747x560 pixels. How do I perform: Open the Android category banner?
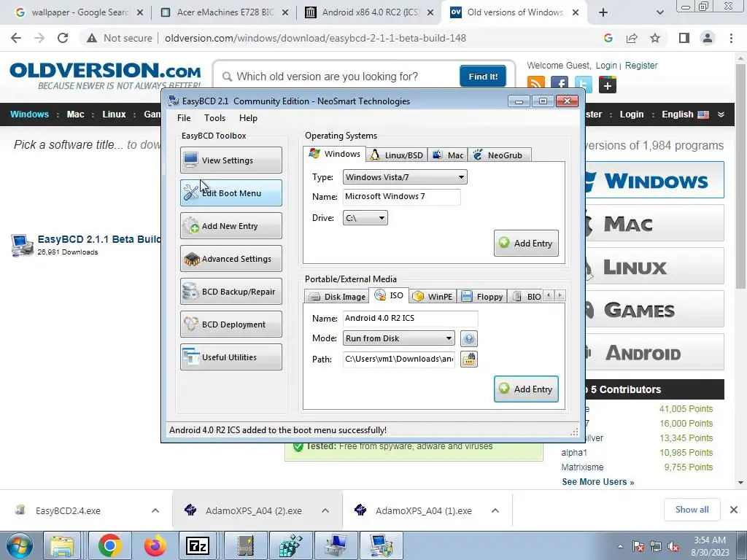[654, 353]
